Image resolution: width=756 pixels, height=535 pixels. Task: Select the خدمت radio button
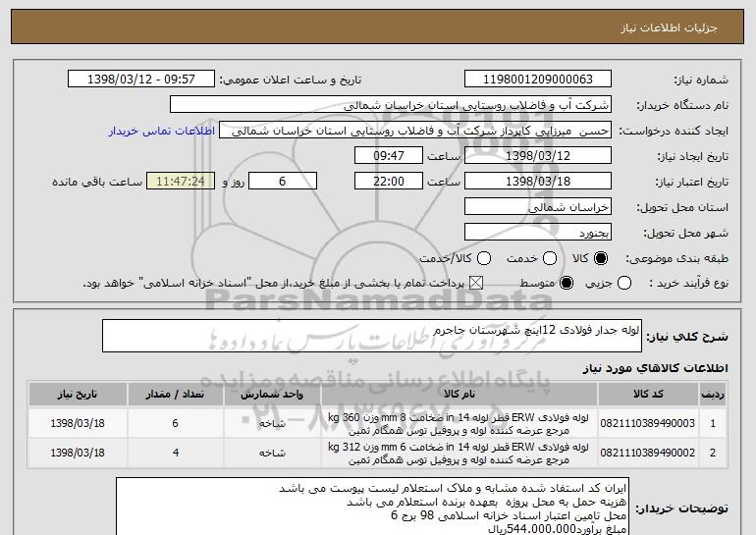coord(550,258)
